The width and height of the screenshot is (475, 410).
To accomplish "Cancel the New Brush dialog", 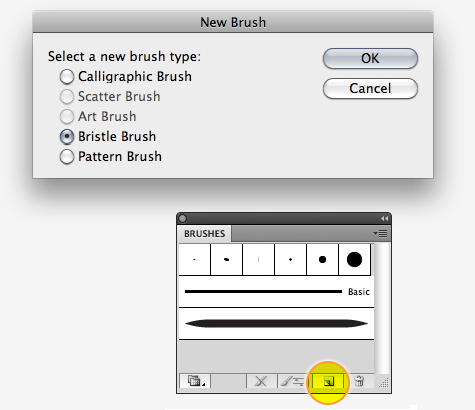I will pyautogui.click(x=370, y=88).
